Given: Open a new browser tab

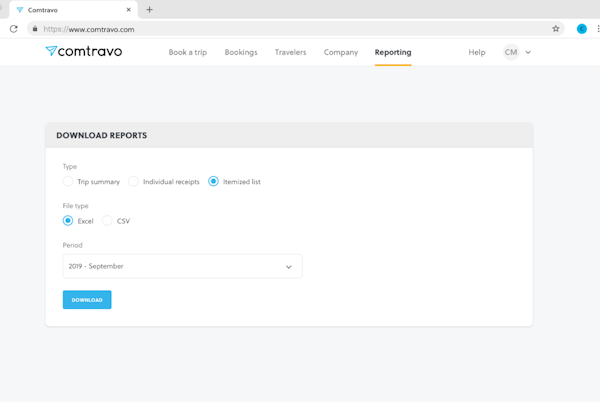Looking at the screenshot, I should (150, 10).
